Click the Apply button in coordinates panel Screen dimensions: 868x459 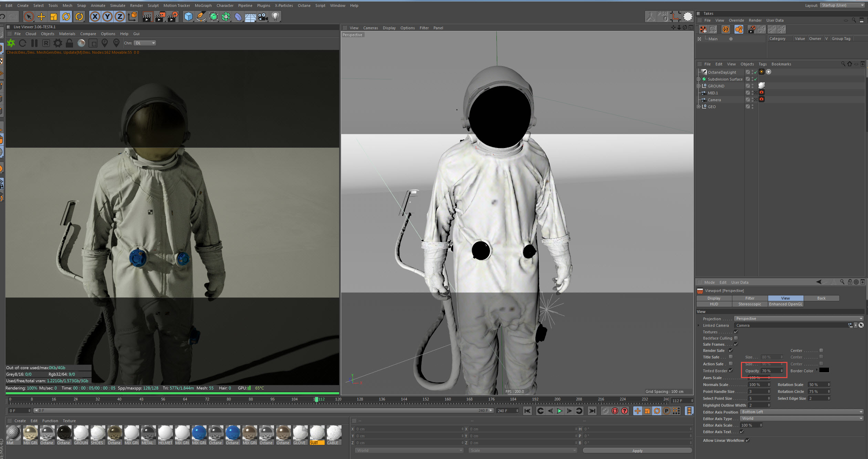pos(637,451)
